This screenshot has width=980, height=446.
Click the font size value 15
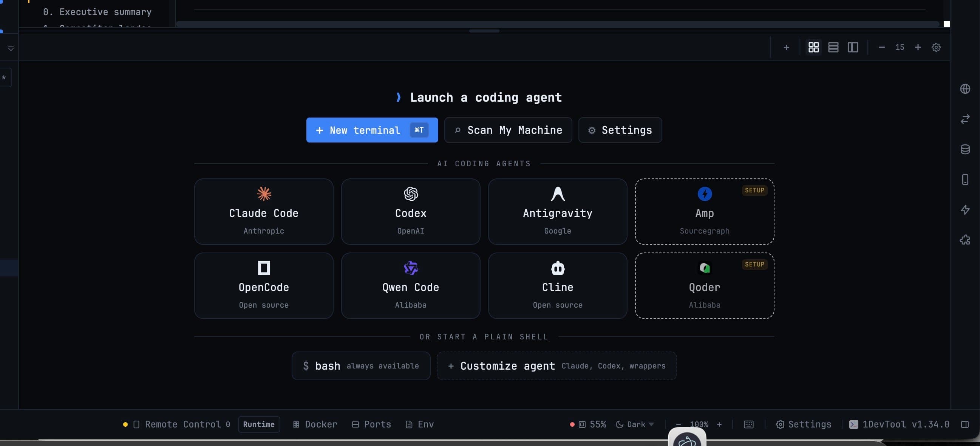coord(900,48)
